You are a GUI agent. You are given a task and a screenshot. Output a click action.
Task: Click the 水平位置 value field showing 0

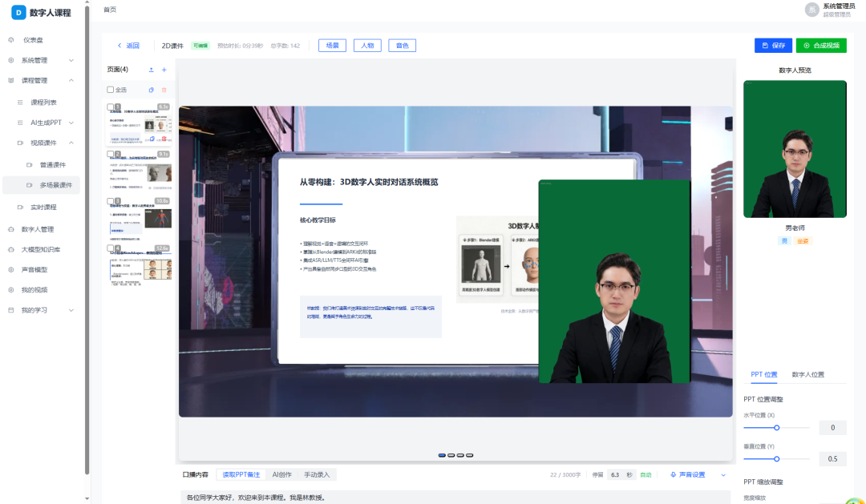coord(833,427)
